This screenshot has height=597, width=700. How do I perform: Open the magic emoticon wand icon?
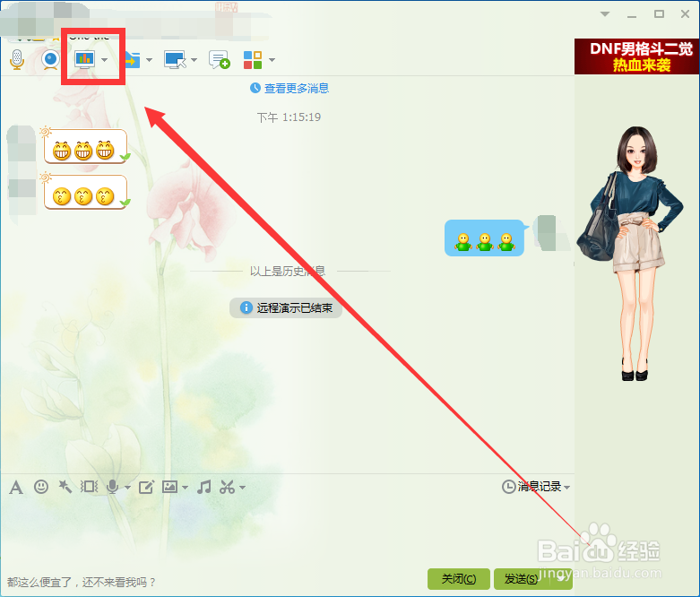click(x=65, y=486)
